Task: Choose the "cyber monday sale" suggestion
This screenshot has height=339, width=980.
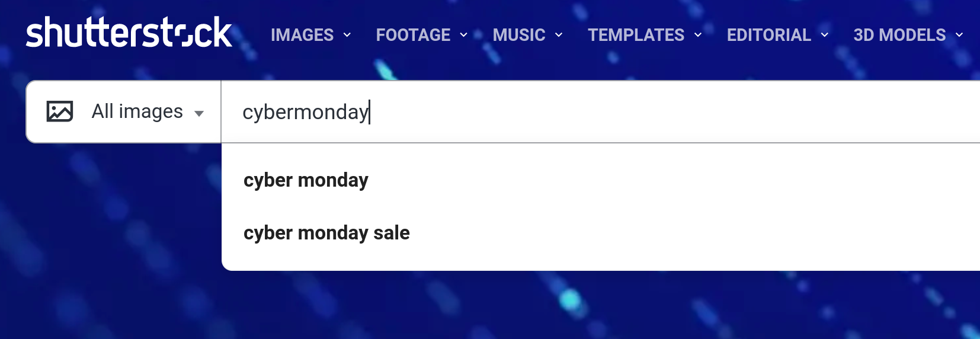Action: [326, 233]
